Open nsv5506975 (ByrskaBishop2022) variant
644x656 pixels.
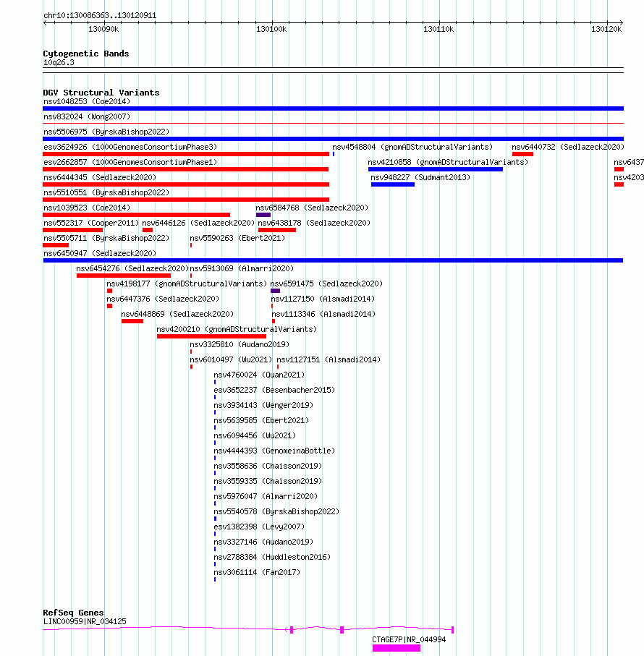pyautogui.click(x=106, y=132)
